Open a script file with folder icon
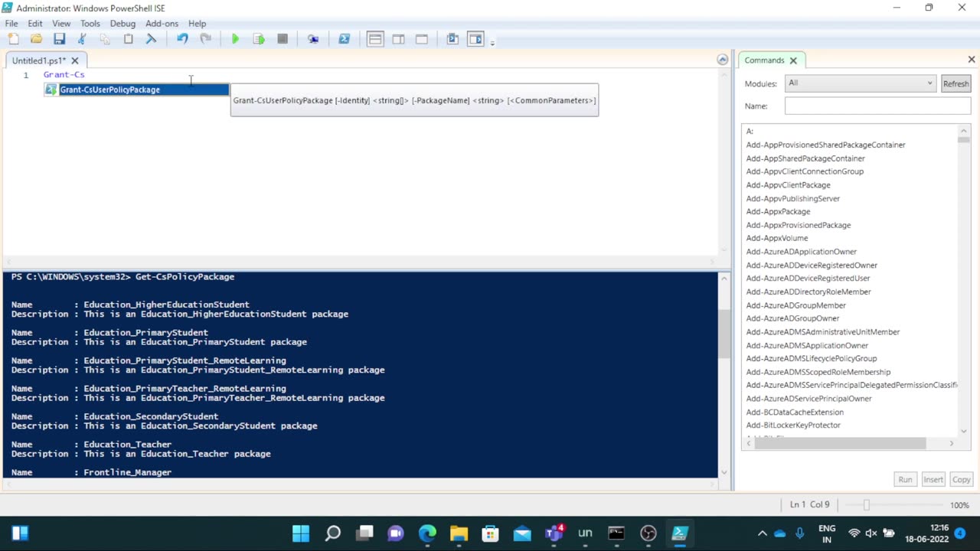Screen dimensions: 980x551 [36, 39]
